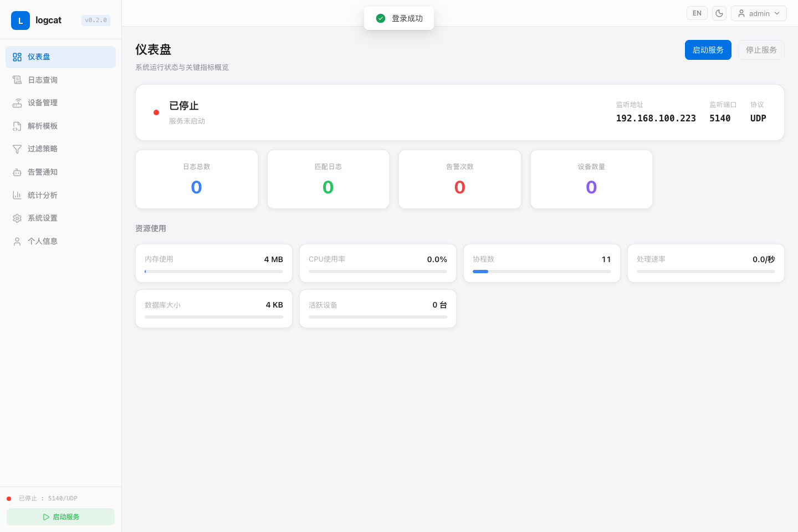The height and width of the screenshot is (532, 798).
Task: Click the 处理速率 progress bar
Action: [706, 272]
